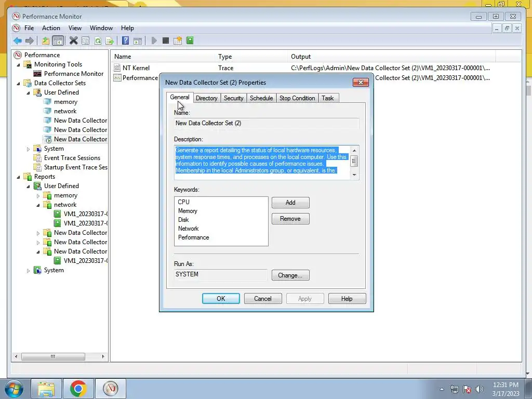Click the Start data collector set play icon
Viewport: 532px width, 399px height.
coord(154,41)
